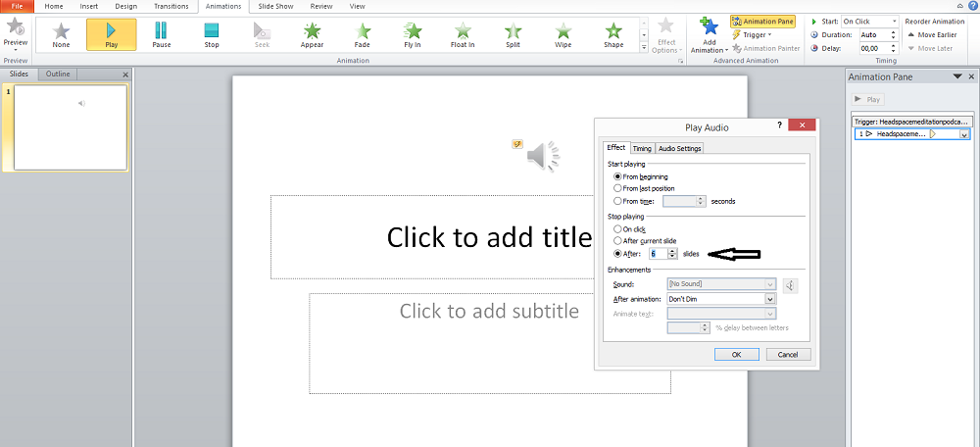The width and height of the screenshot is (980, 447).
Task: Confirm the dialog with OK
Action: (x=736, y=355)
